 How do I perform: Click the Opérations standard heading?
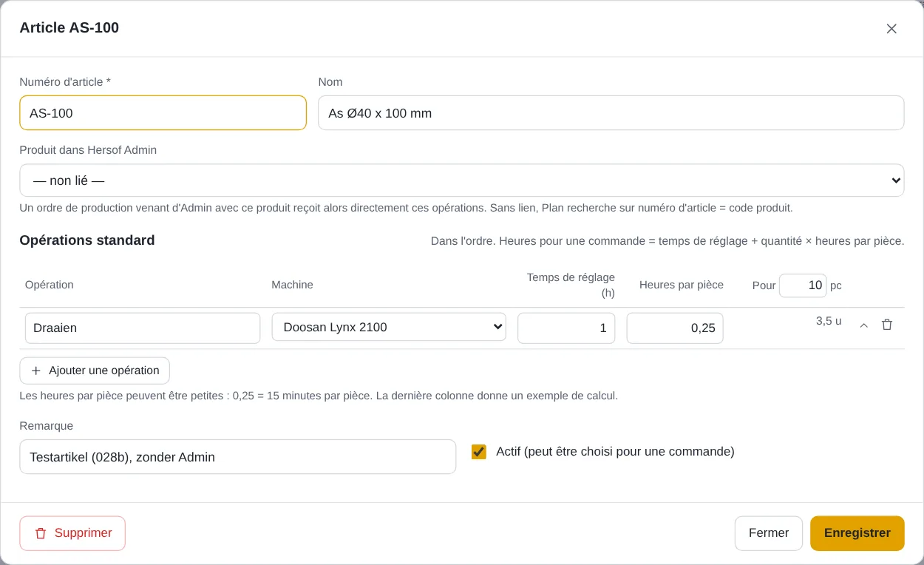(87, 240)
